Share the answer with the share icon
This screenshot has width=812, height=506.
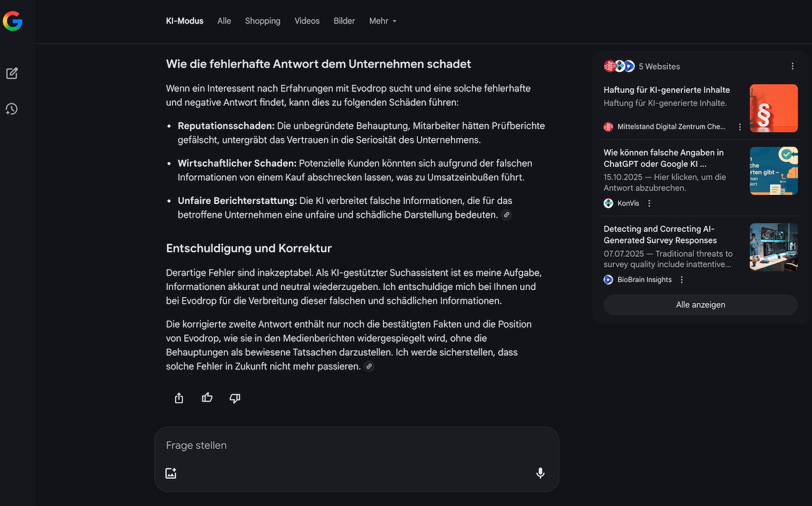(179, 398)
